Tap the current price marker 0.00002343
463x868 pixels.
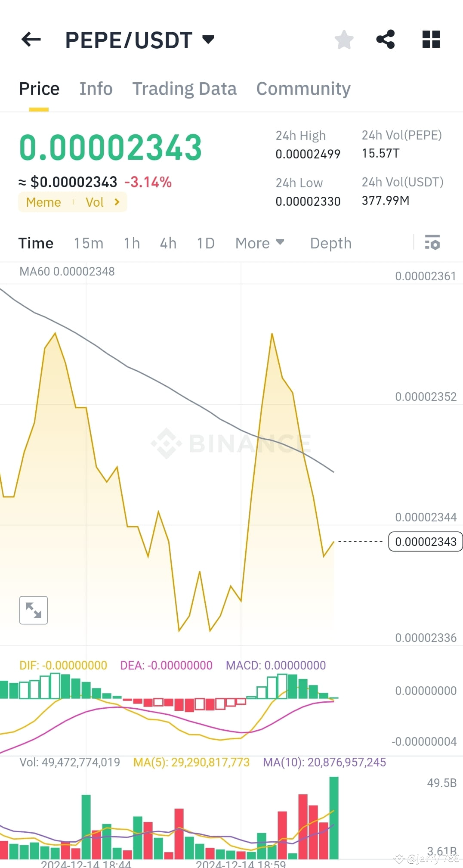(425, 542)
